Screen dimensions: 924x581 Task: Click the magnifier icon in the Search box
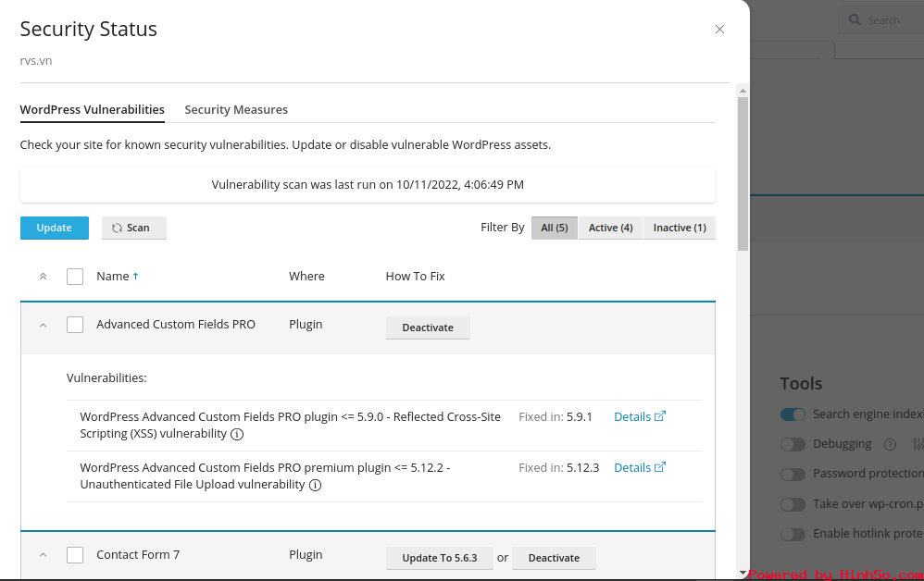pos(855,20)
